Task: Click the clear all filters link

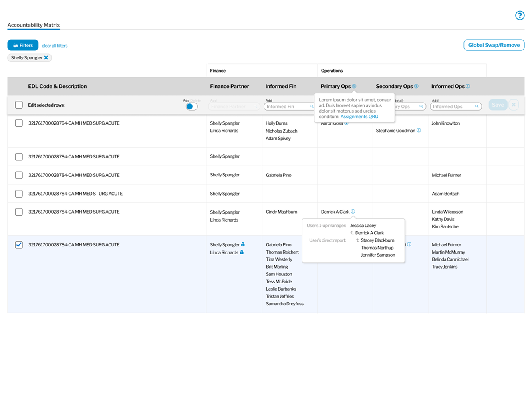Action: 55,46
